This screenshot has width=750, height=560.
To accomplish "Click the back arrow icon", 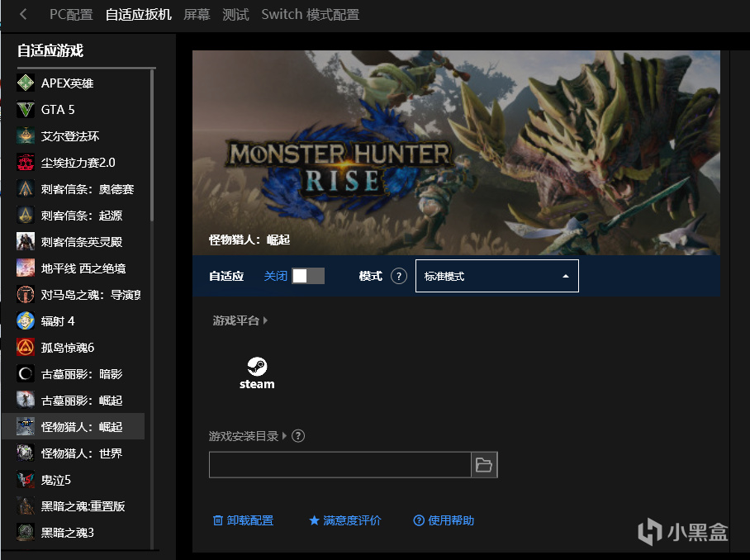I will 23,14.
